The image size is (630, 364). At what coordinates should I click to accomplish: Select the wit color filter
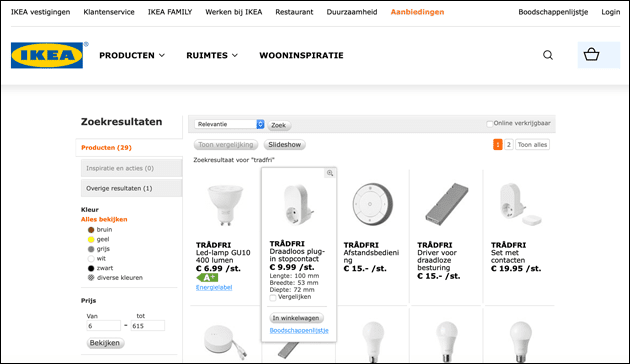(x=96, y=259)
